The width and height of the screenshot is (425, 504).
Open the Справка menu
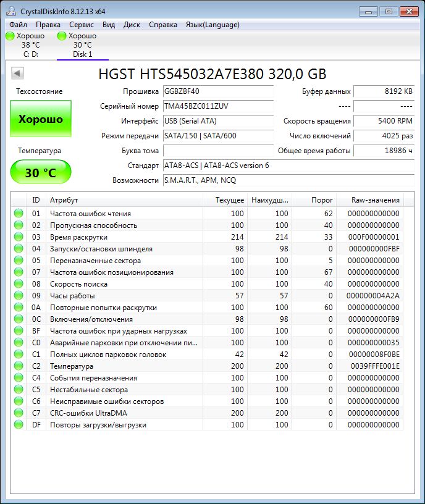click(162, 25)
